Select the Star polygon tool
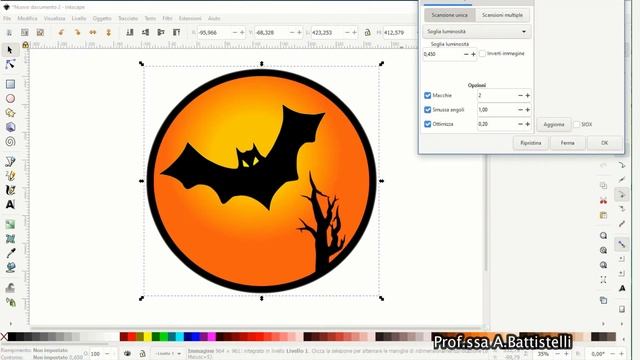 10,113
